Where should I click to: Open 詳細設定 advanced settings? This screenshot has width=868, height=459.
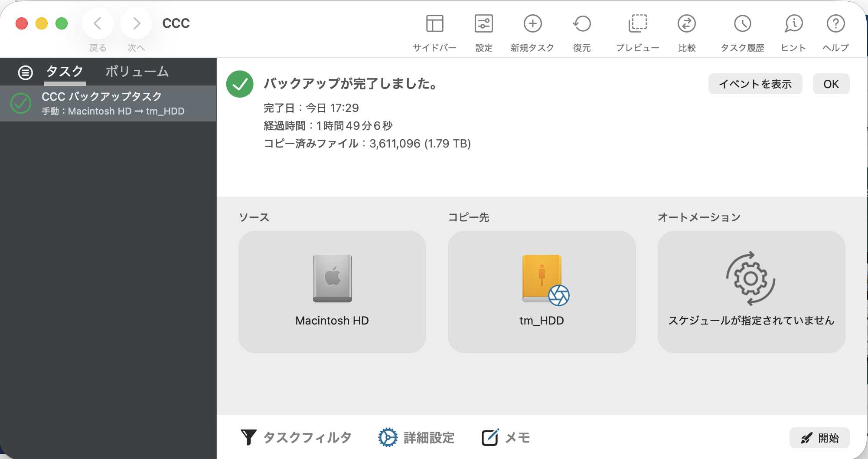(x=416, y=437)
